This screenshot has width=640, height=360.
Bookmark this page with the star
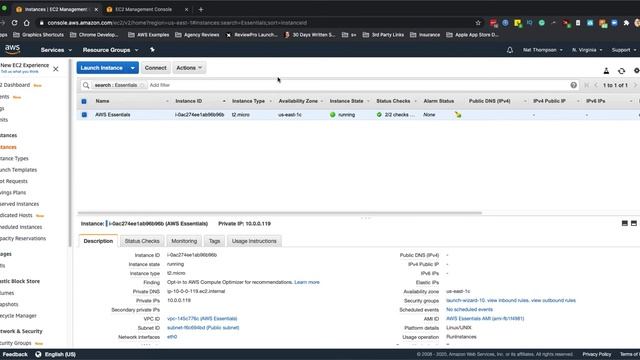pyautogui.click(x=478, y=23)
